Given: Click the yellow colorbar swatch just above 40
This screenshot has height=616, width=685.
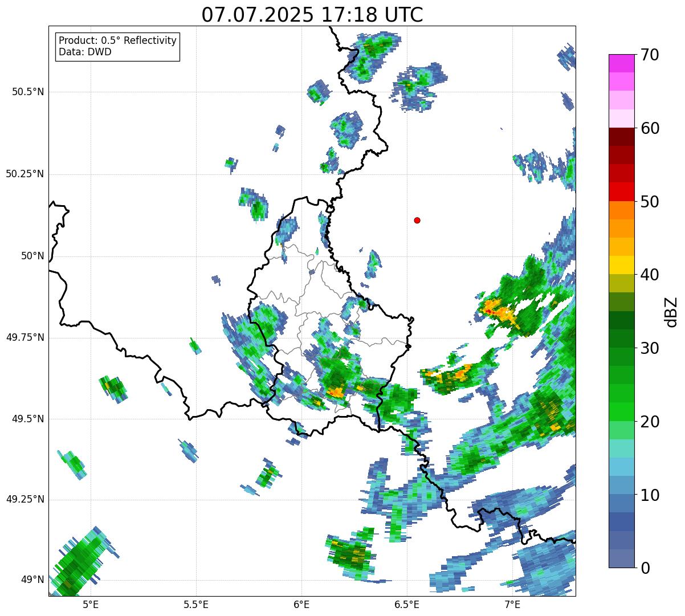Looking at the screenshot, I should point(621,265).
